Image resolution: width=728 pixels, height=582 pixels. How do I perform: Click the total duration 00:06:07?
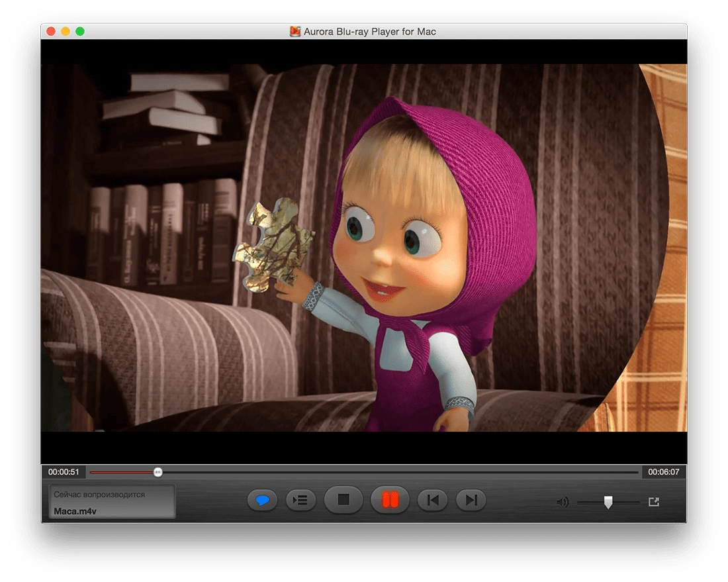click(x=663, y=472)
